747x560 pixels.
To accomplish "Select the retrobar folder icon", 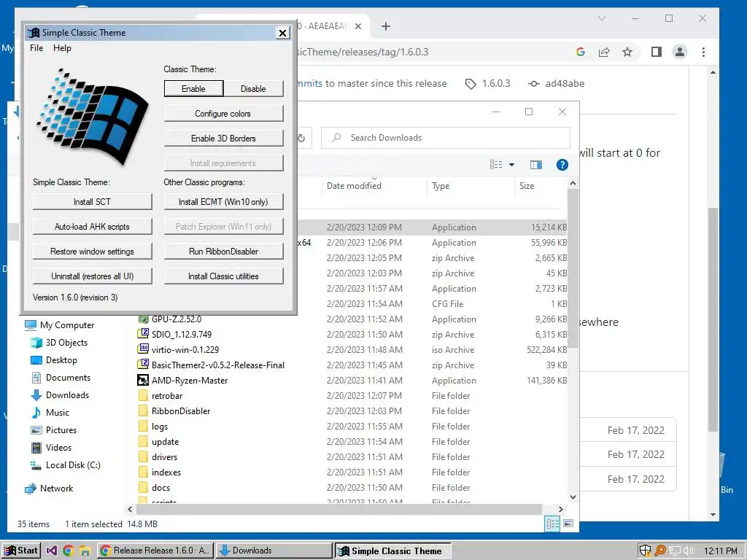I will click(143, 395).
